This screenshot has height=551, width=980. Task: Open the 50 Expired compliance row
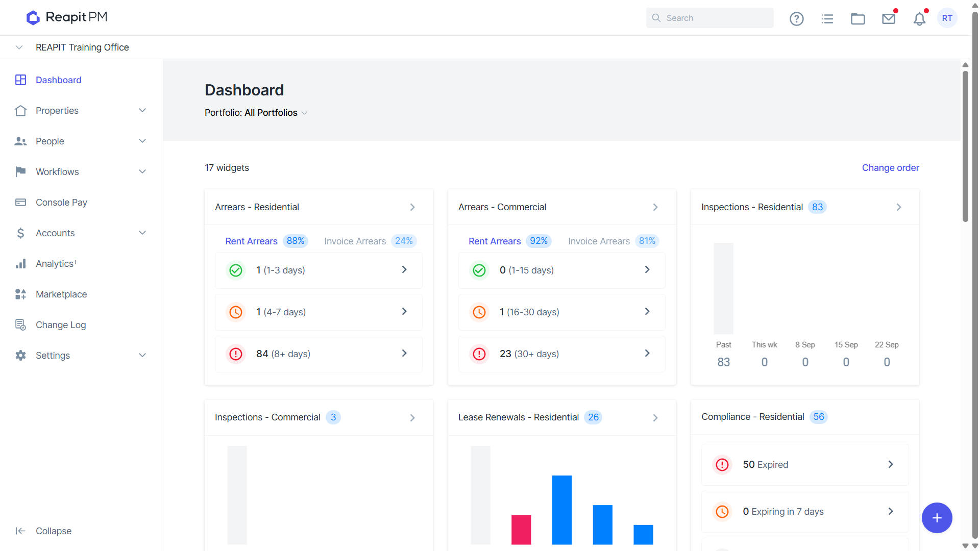point(805,464)
